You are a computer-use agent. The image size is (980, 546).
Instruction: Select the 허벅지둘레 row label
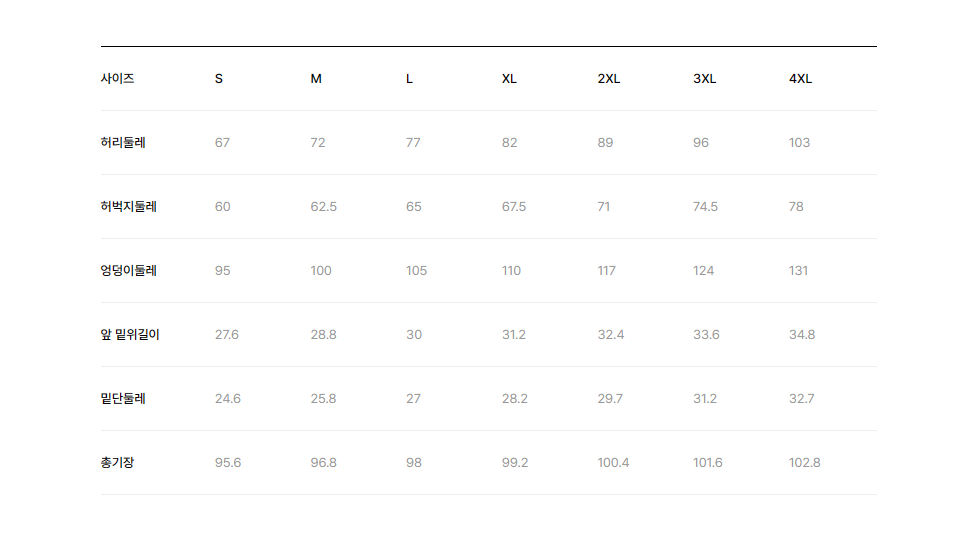(x=129, y=207)
